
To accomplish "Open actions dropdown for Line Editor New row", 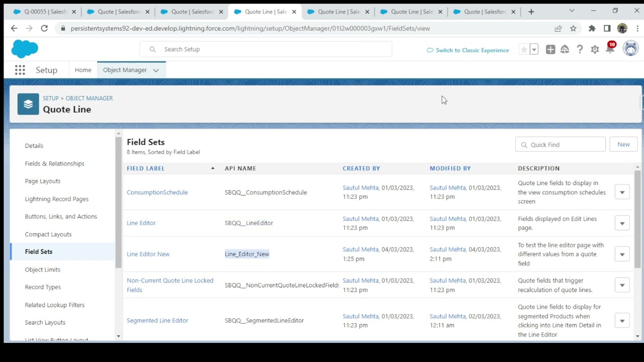I will click(622, 254).
